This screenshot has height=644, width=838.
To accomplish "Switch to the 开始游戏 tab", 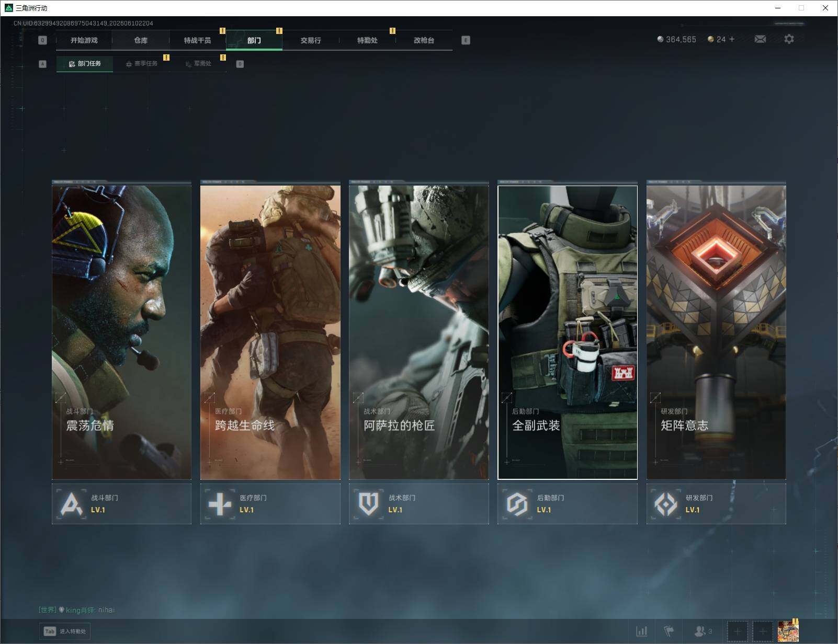I will pyautogui.click(x=84, y=40).
